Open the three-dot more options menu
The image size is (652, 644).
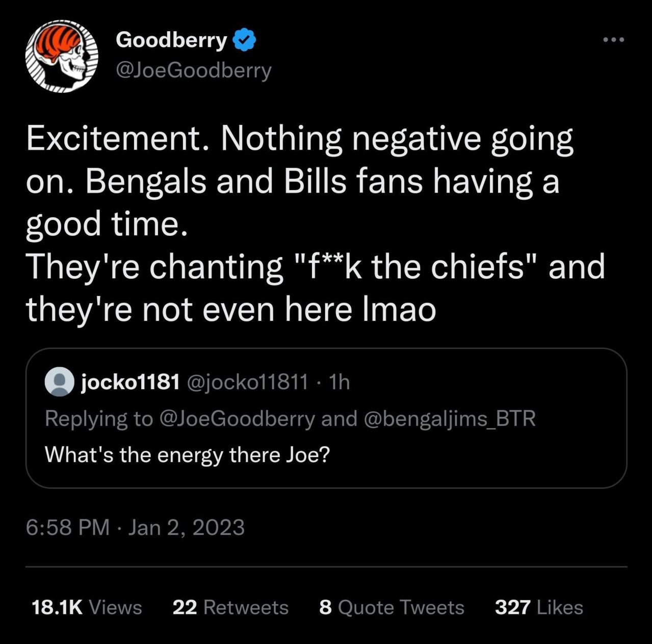pos(613,40)
